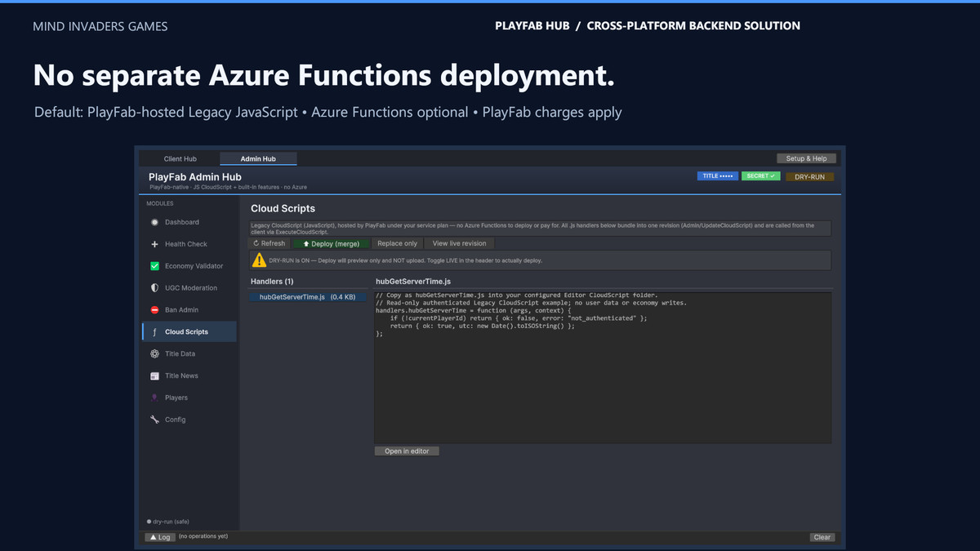Toggle the DRY-RUN mode button
Screen dimensions: 980x551
point(809,176)
